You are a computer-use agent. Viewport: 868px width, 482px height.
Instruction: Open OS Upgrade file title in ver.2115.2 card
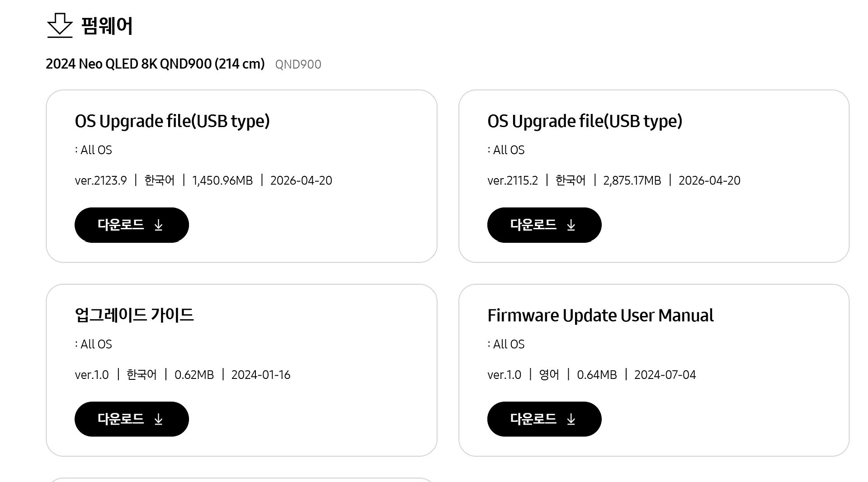585,121
